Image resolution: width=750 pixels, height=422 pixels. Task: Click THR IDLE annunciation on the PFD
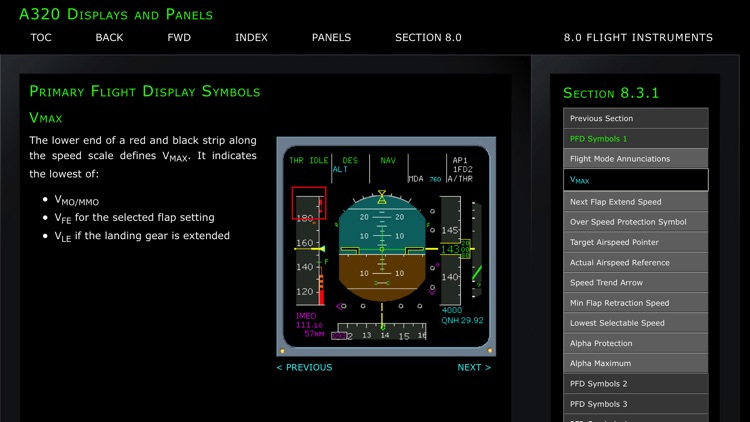pos(309,160)
